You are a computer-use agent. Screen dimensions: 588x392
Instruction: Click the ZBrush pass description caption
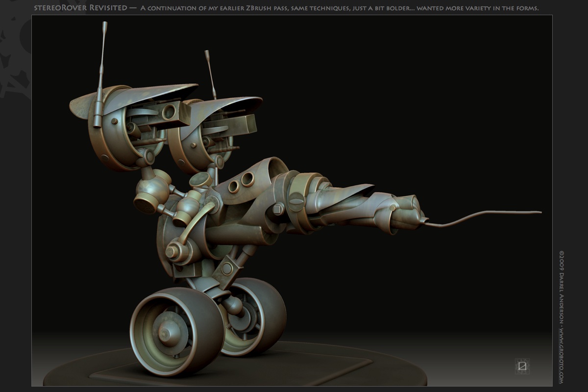(x=340, y=8)
